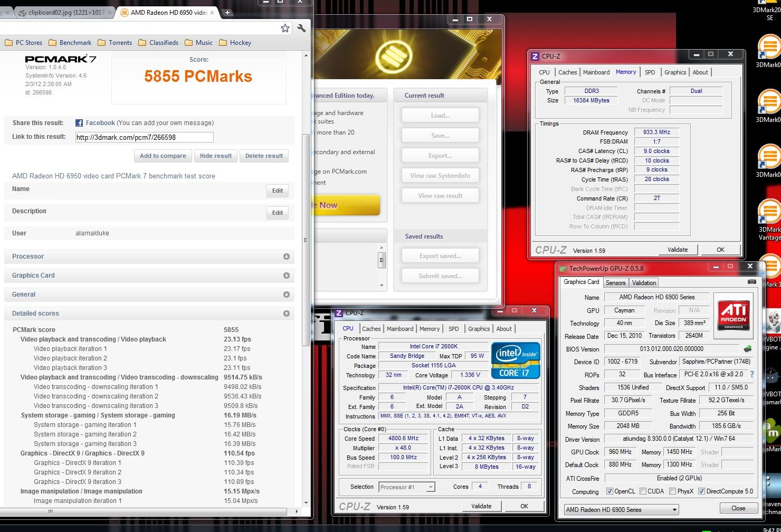
Task: Click the CPU-Z Memory window title icon
Action: (535, 56)
